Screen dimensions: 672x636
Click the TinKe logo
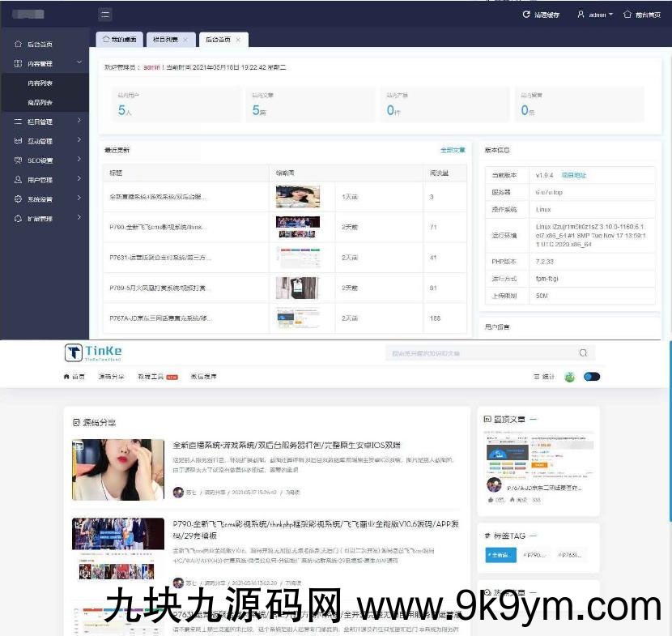click(x=93, y=352)
